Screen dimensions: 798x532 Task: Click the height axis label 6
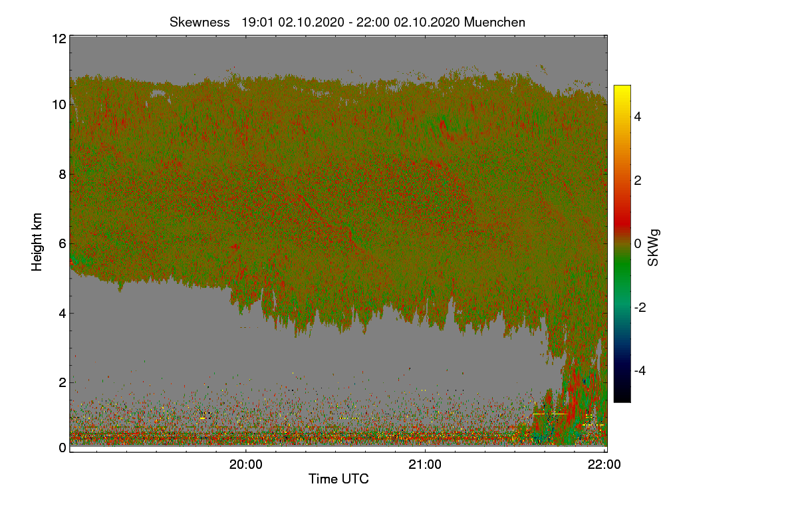[62, 243]
